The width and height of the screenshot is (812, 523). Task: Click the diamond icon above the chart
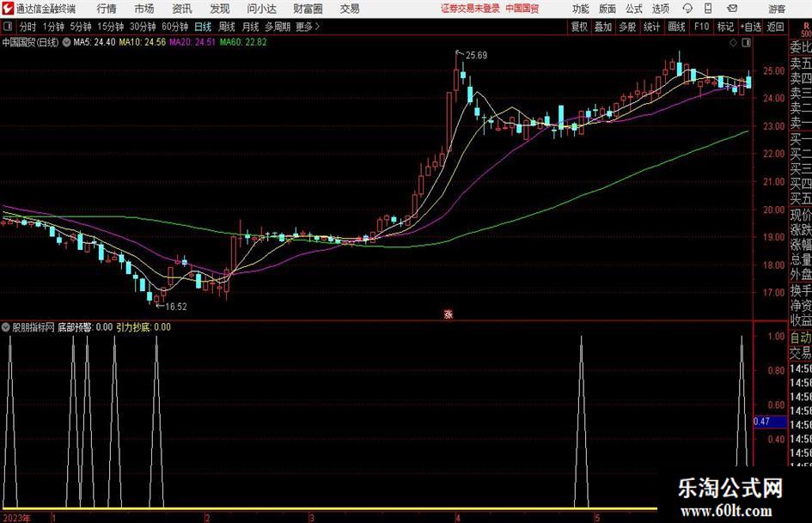733,43
